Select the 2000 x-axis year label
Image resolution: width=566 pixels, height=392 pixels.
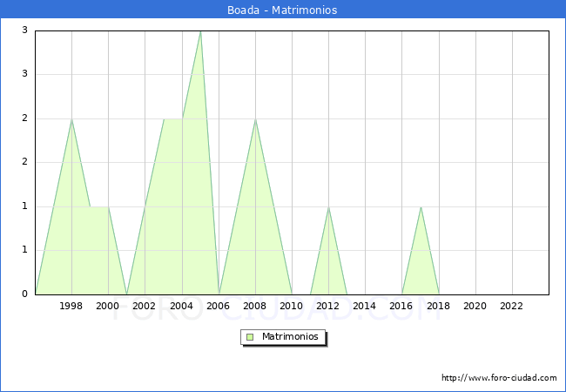tap(108, 306)
